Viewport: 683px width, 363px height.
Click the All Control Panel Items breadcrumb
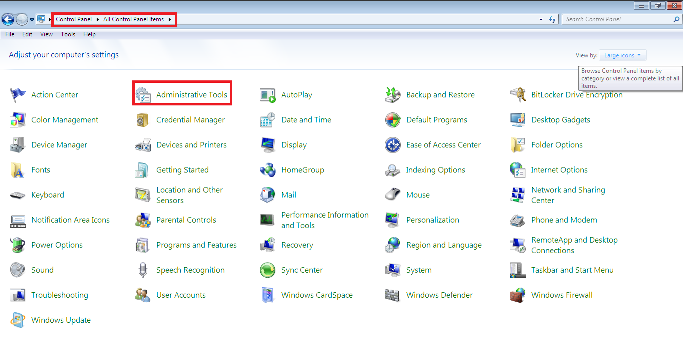pos(134,19)
